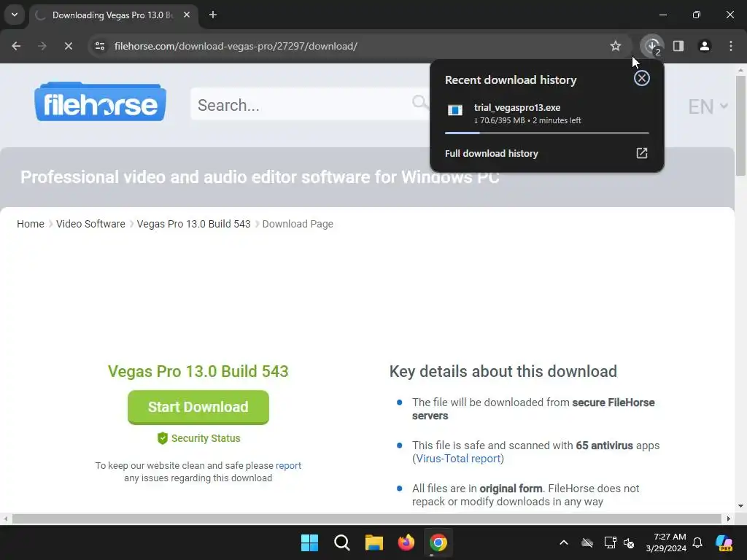
Task: View site information icon in address bar
Action: coord(100,46)
